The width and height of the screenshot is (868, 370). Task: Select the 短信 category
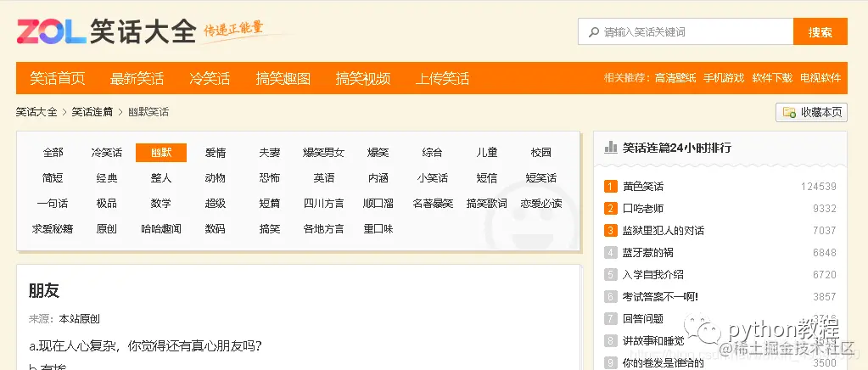(x=487, y=178)
